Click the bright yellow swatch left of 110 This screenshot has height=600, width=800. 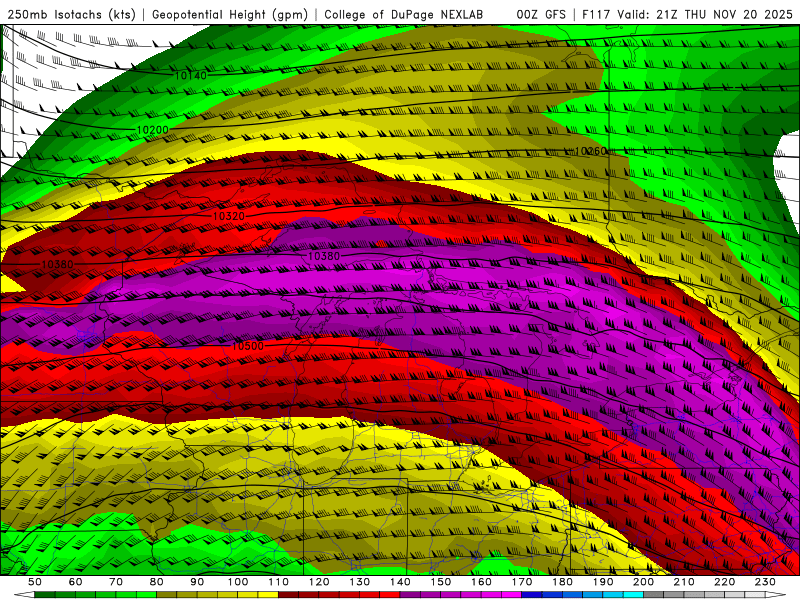point(268,595)
